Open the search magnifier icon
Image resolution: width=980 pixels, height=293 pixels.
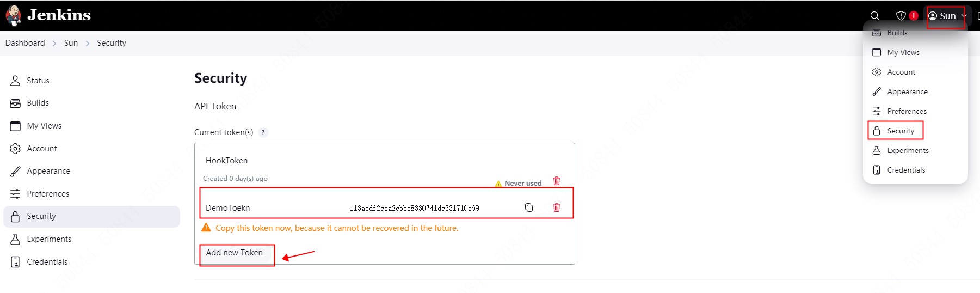tap(874, 16)
